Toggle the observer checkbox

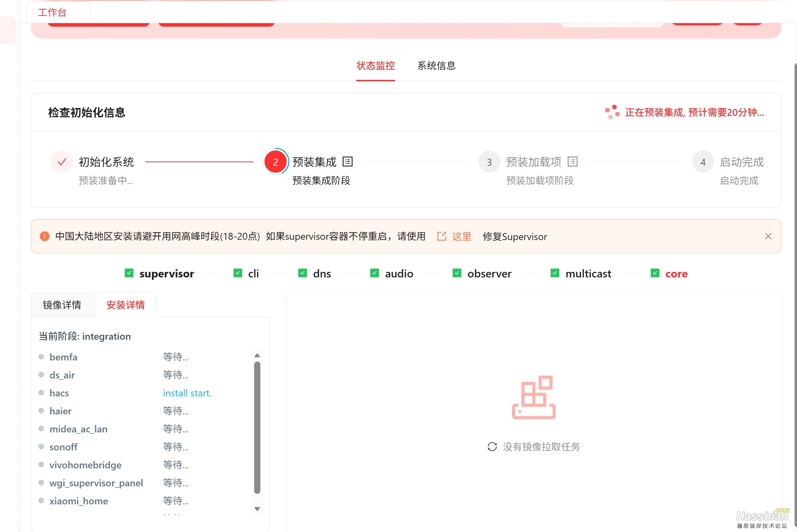pos(457,273)
